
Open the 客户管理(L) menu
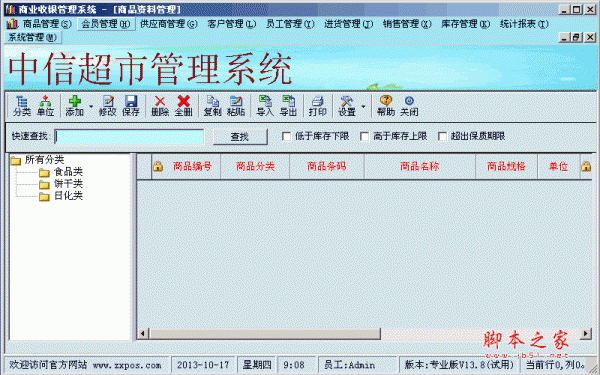point(232,24)
